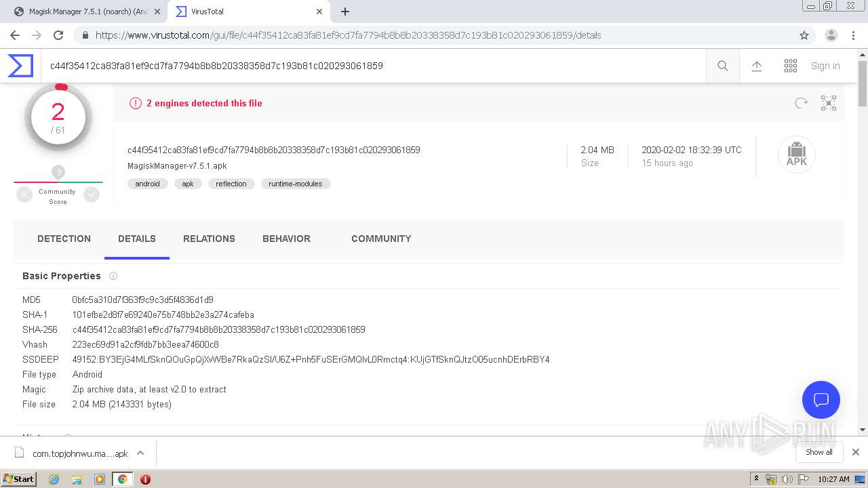Click the system tray volume icon

[787, 479]
